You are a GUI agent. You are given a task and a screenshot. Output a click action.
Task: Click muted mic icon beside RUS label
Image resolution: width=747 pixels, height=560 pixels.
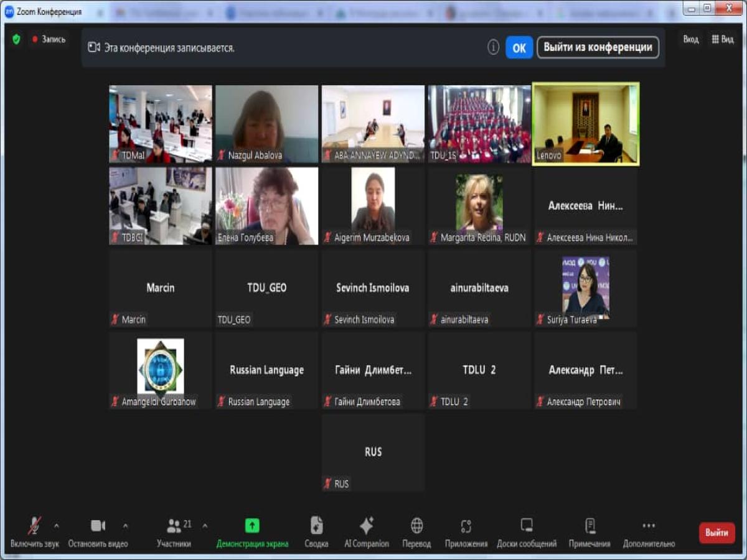(x=327, y=483)
